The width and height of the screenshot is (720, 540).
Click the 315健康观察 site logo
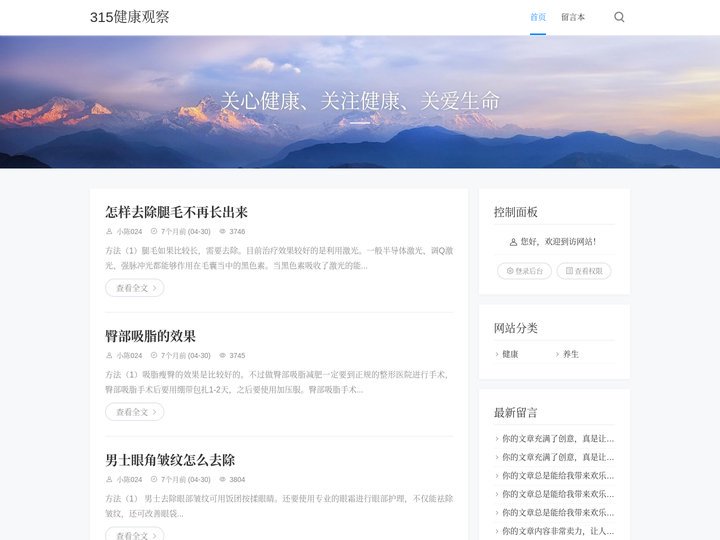(x=129, y=17)
